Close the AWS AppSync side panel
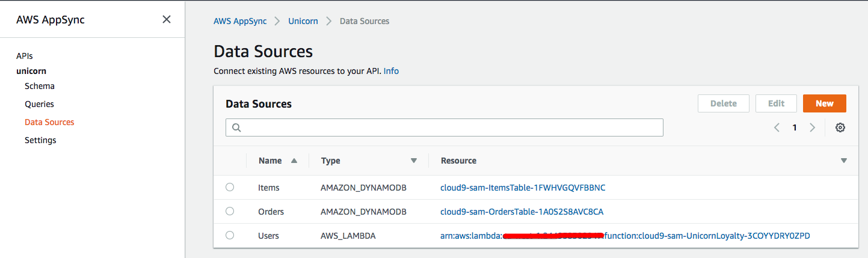 (x=167, y=19)
